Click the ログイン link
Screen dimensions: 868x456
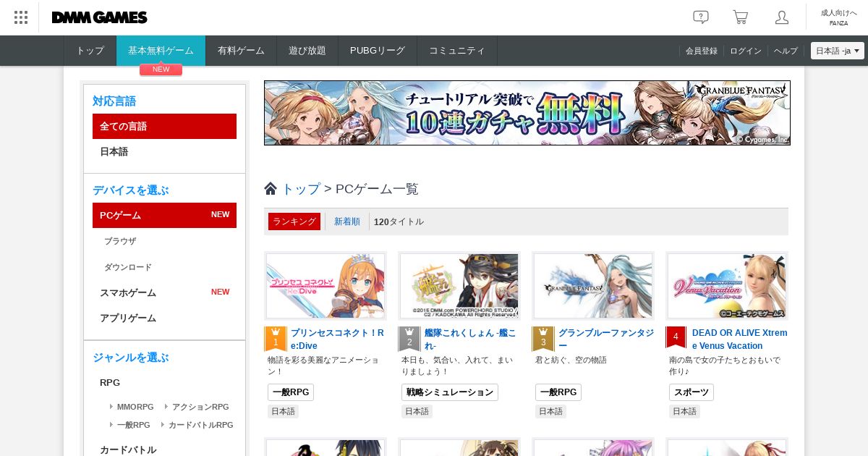point(746,51)
